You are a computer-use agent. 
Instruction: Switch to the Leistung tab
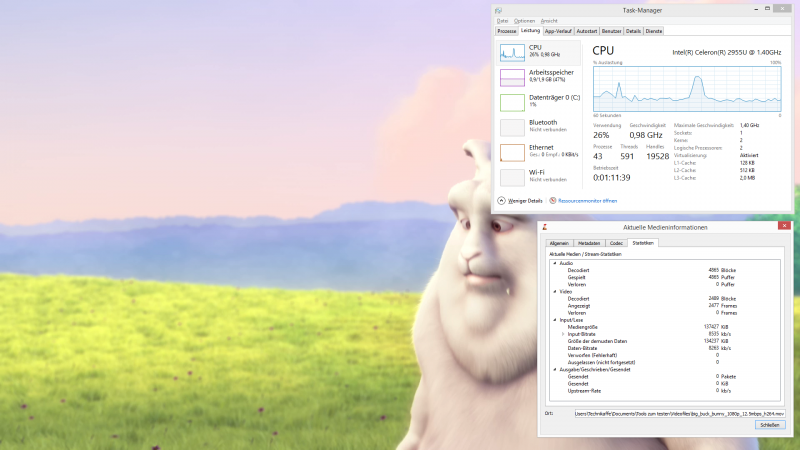point(530,31)
